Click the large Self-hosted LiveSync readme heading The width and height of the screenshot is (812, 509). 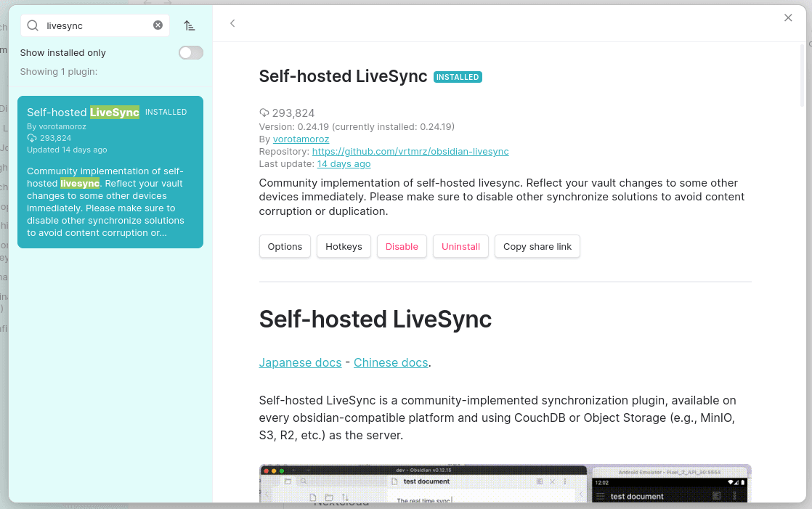[375, 319]
